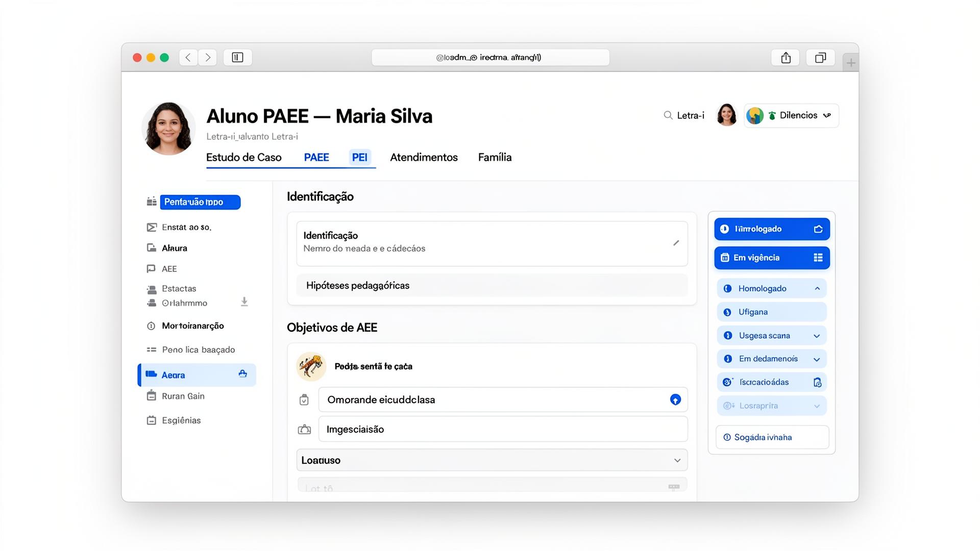Select the AEE sidebar item
Viewport: 980px width, 551px height.
169,269
